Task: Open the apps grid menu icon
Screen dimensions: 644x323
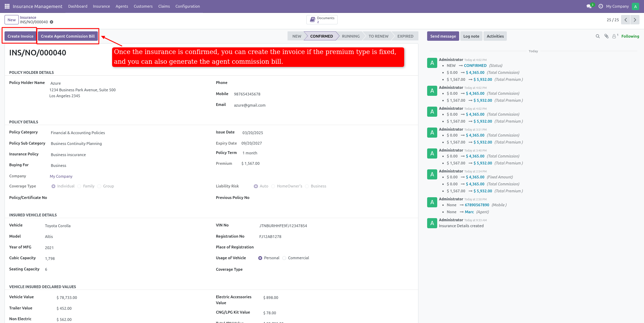Action: [7, 6]
